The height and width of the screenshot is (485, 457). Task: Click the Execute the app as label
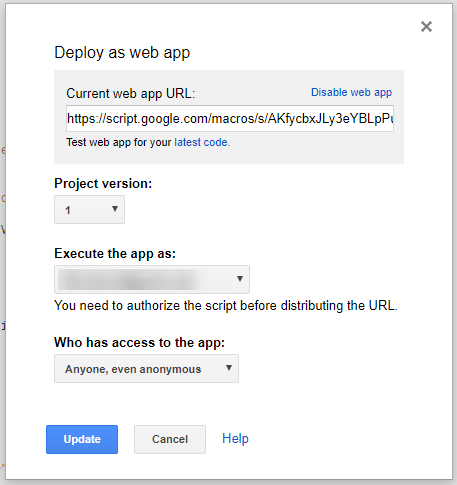(x=115, y=254)
